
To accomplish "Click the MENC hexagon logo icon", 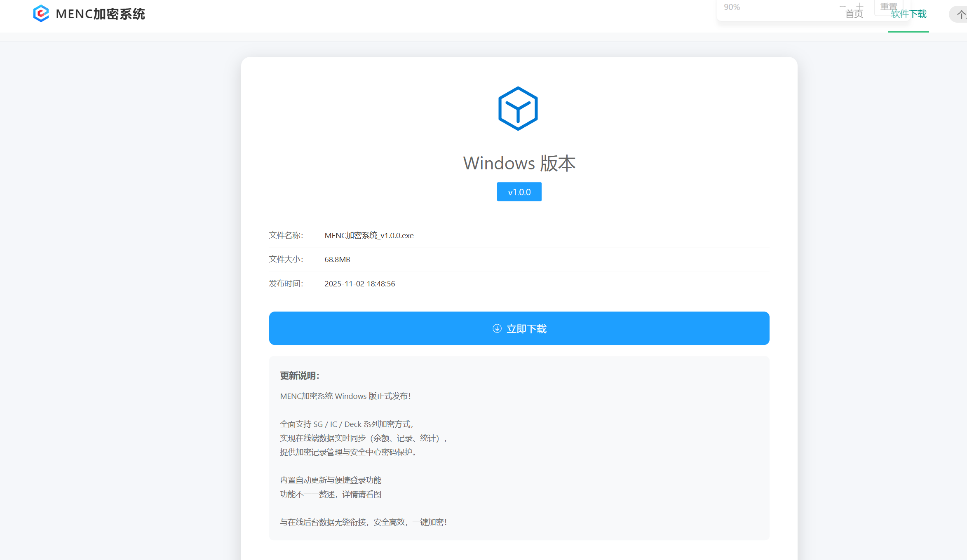I will pyautogui.click(x=41, y=14).
